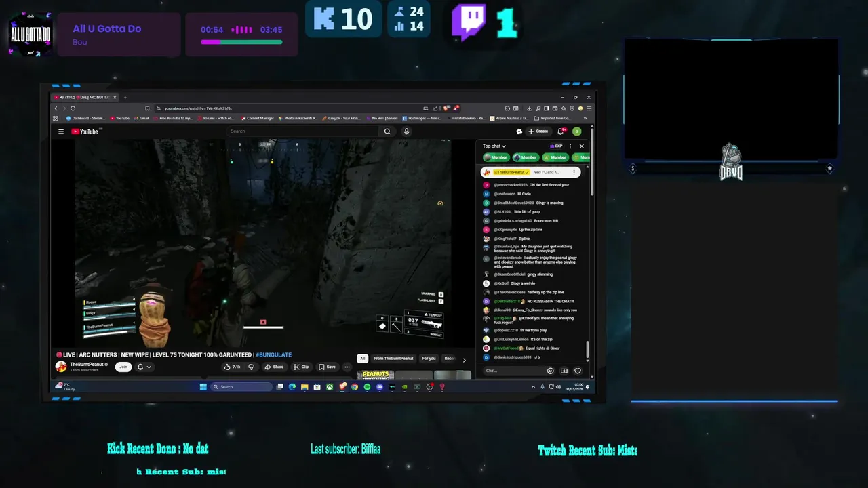Open the YouTube account avatar menu
This screenshot has height=488, width=868.
[576, 131]
